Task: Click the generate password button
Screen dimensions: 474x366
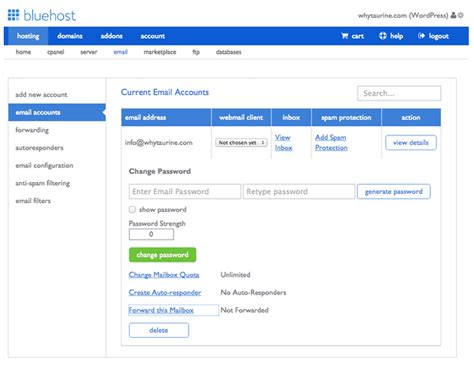Action: coord(394,192)
